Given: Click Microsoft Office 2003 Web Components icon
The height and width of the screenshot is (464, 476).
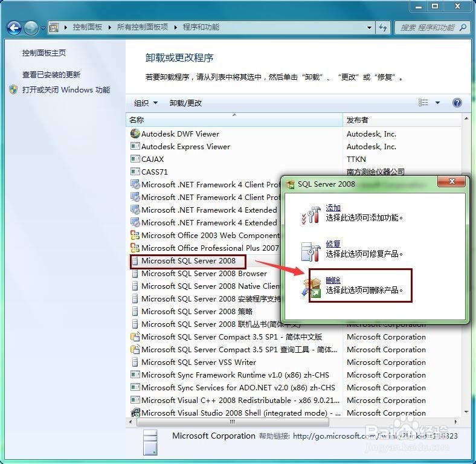Looking at the screenshot, I should tap(135, 235).
